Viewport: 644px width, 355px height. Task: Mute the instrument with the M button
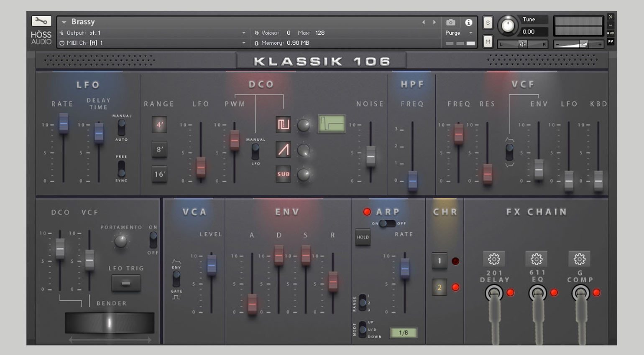click(488, 41)
